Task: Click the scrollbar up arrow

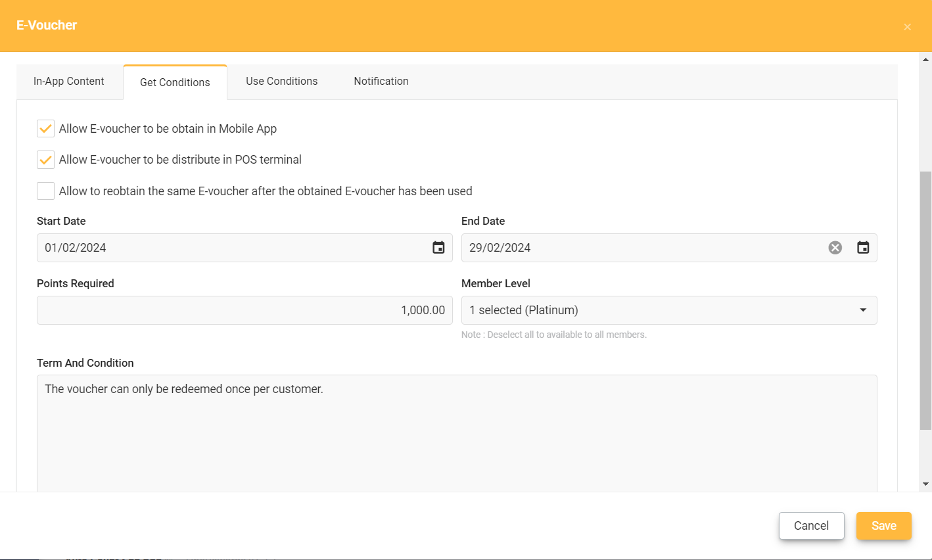Action: click(x=925, y=59)
